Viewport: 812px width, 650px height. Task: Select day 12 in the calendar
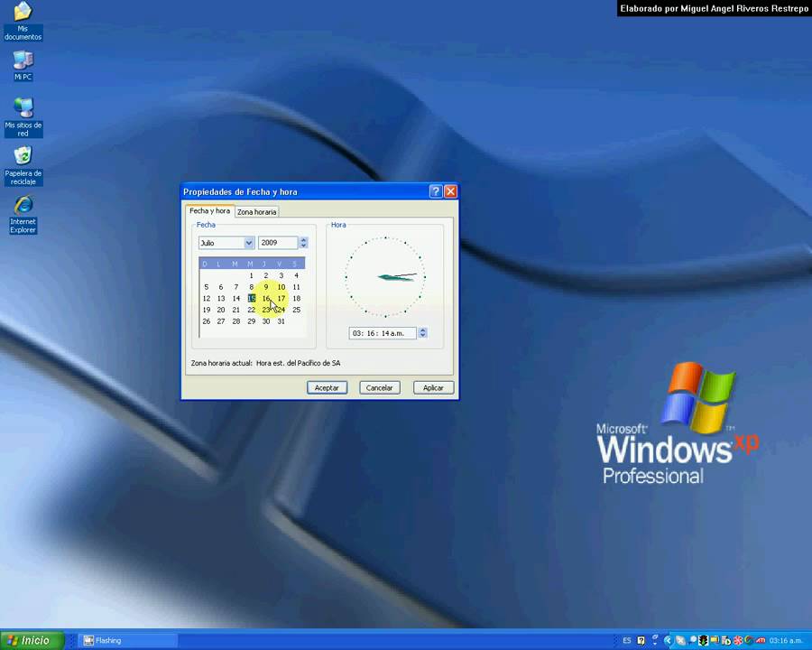[x=206, y=298]
